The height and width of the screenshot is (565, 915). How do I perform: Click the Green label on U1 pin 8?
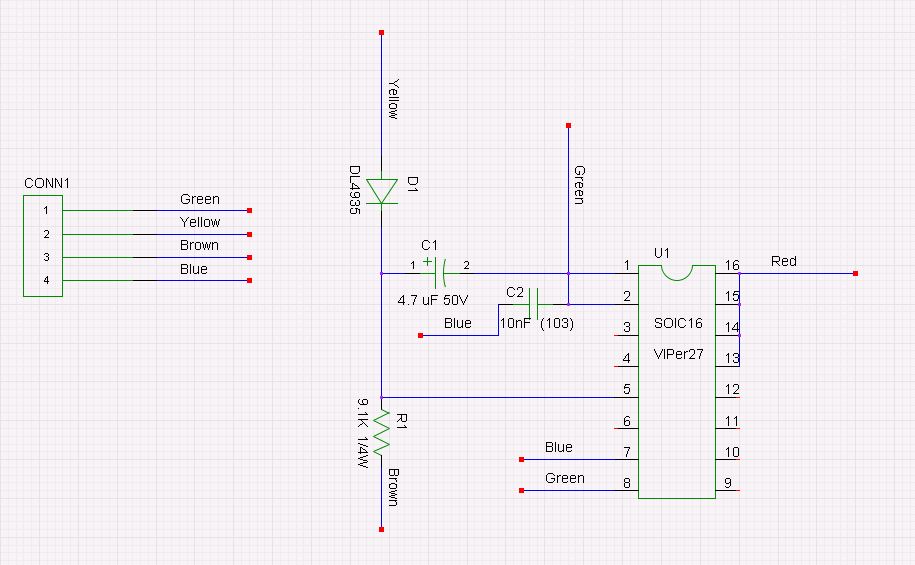pos(564,478)
